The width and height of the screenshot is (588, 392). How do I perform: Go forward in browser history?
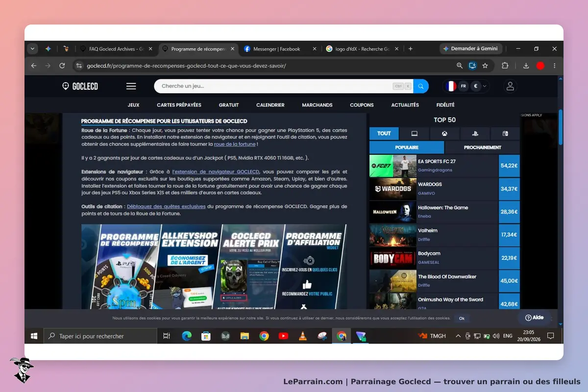pyautogui.click(x=48, y=66)
